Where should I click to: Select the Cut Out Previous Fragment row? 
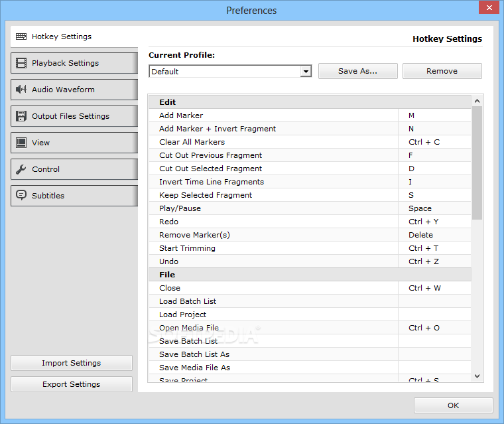[310, 155]
